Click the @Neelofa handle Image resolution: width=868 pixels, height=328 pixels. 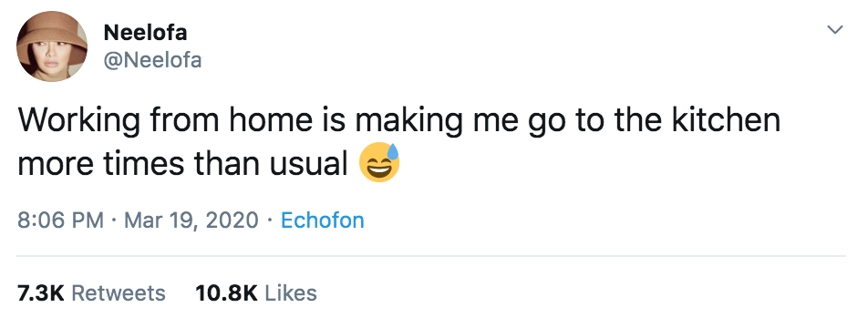tap(152, 60)
